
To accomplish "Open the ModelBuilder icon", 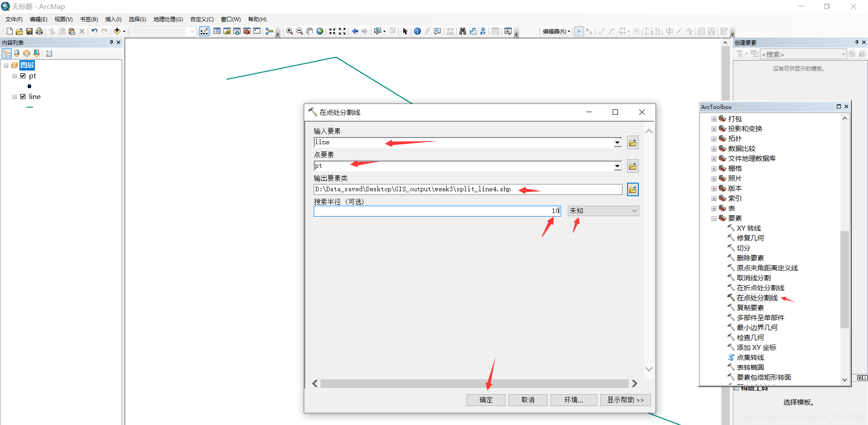I will click(269, 31).
